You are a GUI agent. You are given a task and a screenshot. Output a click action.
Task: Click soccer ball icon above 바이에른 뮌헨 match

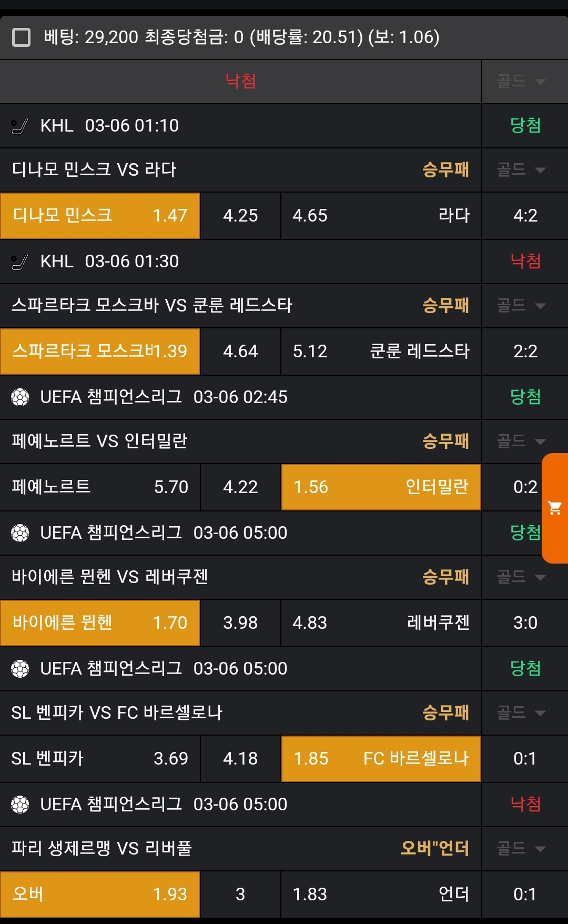pyautogui.click(x=20, y=533)
